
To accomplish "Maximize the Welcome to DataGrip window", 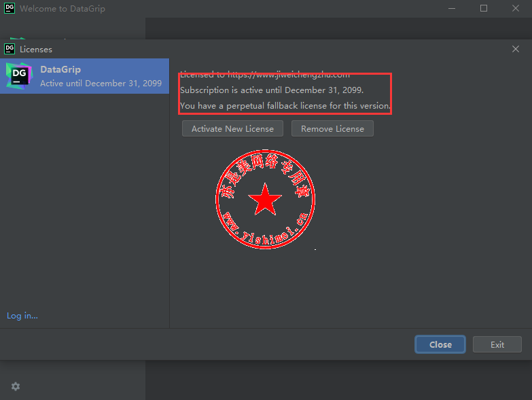I will click(x=484, y=8).
